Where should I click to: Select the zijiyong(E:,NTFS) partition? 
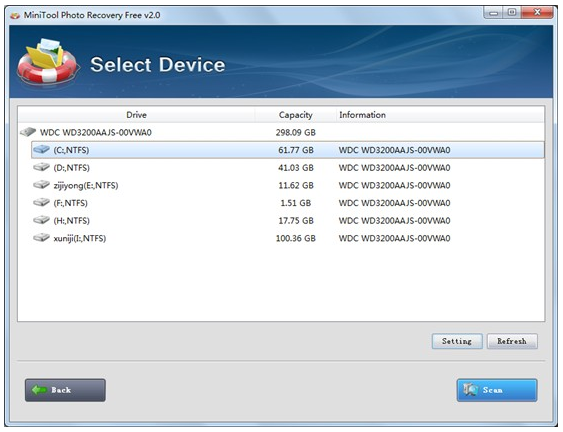pos(288,185)
